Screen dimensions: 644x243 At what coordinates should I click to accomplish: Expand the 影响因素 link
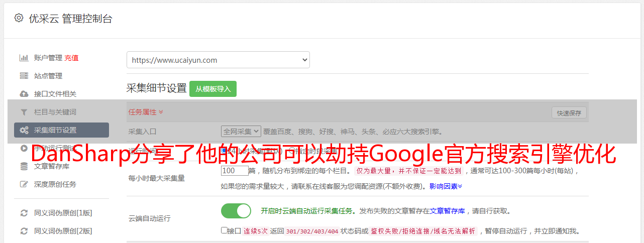tap(446, 186)
